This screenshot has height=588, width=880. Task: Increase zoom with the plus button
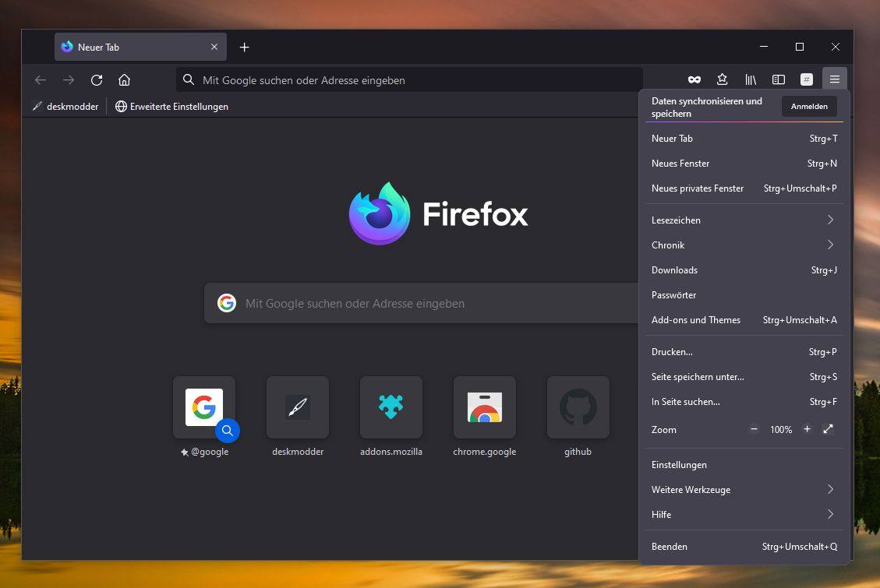(807, 429)
